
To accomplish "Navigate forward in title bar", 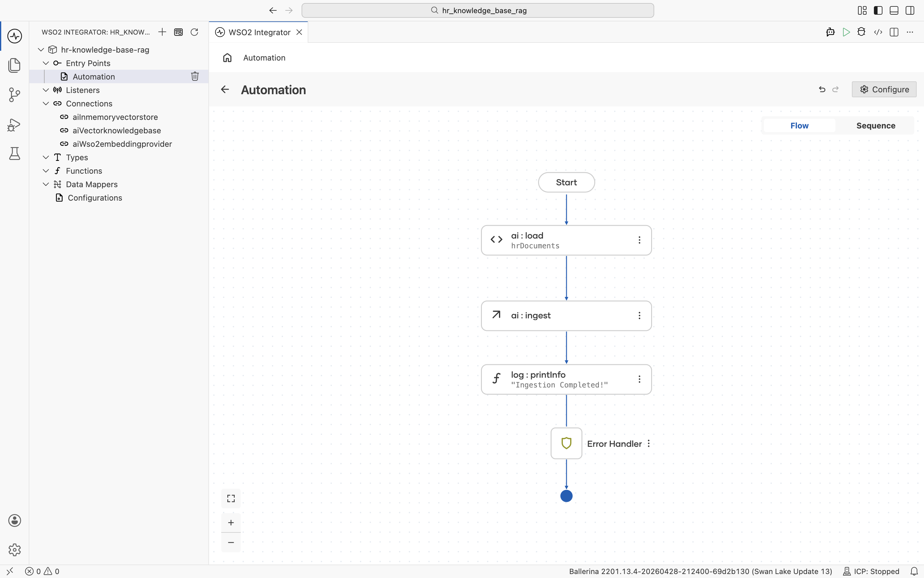I will [x=289, y=10].
